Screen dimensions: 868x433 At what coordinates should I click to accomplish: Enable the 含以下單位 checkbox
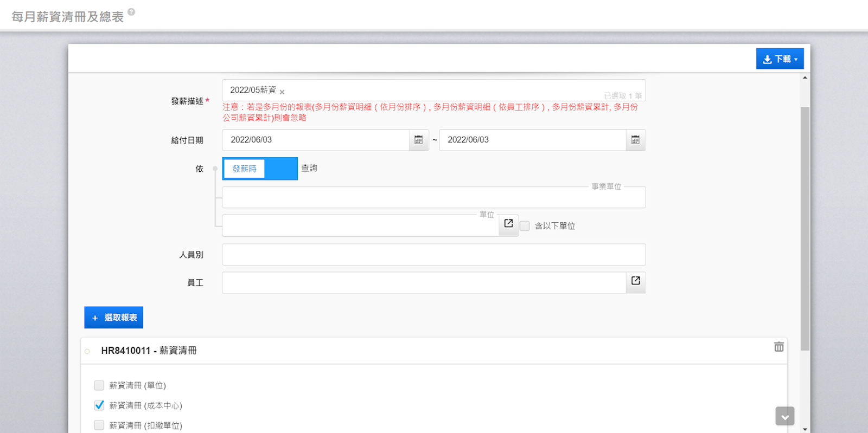(x=525, y=226)
